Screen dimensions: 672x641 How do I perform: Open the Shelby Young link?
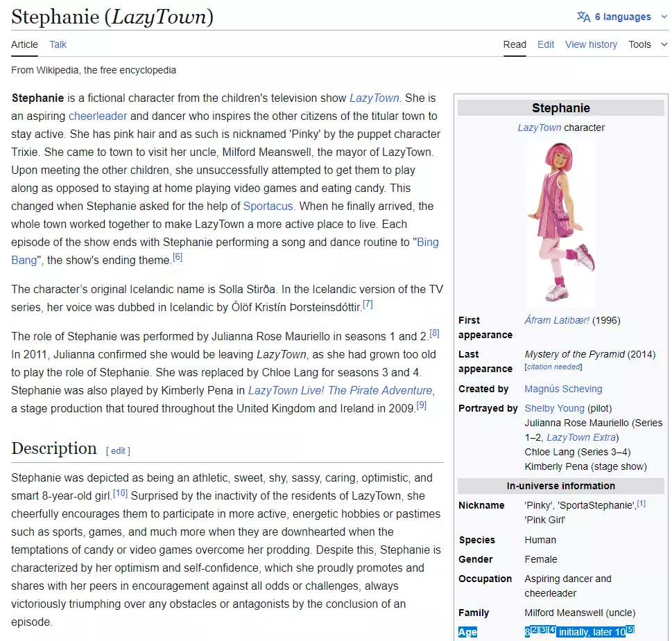tap(554, 408)
